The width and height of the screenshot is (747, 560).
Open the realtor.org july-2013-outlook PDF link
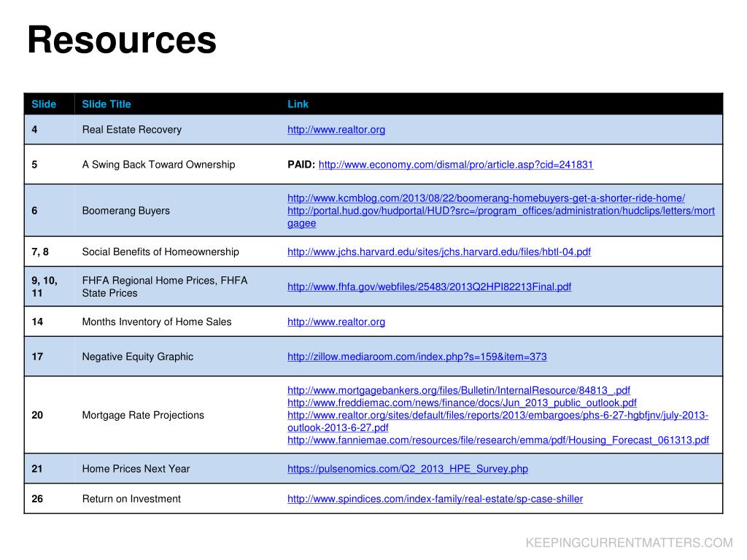498,421
